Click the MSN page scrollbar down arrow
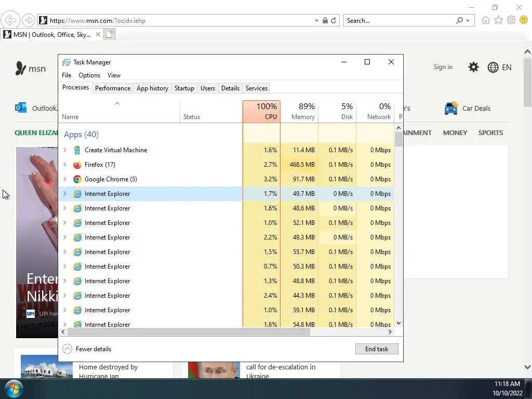This screenshot has width=532, height=399. (527, 367)
